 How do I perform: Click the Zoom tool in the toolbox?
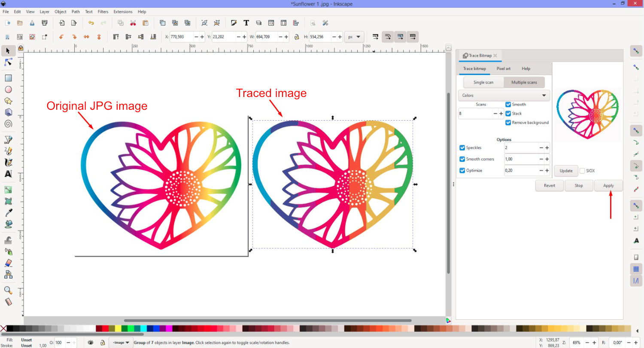8,291
